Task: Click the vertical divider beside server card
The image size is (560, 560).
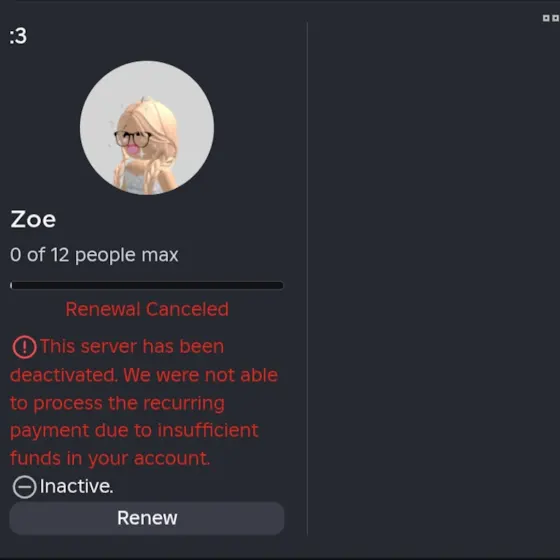Action: [x=307, y=279]
